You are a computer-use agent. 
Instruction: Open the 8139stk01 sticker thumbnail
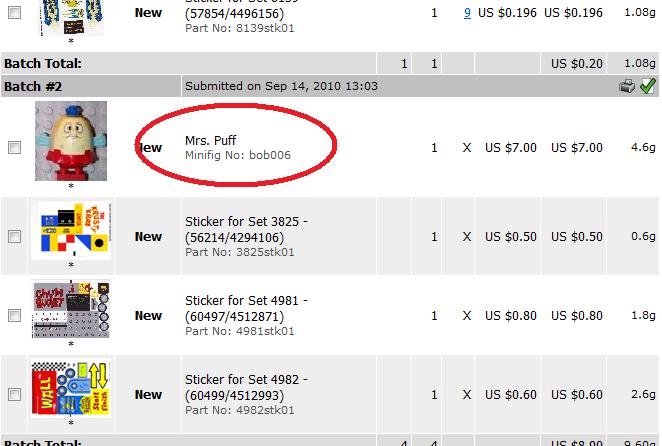click(x=71, y=17)
